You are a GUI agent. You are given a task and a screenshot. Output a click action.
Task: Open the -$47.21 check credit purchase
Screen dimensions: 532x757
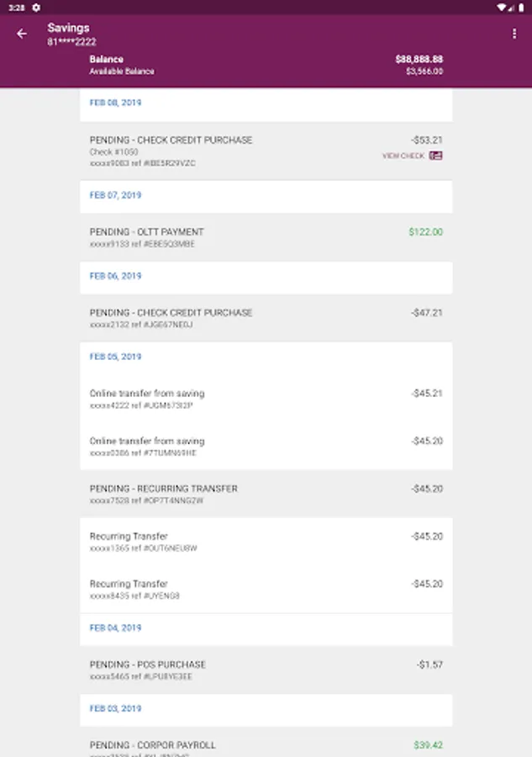click(x=266, y=318)
